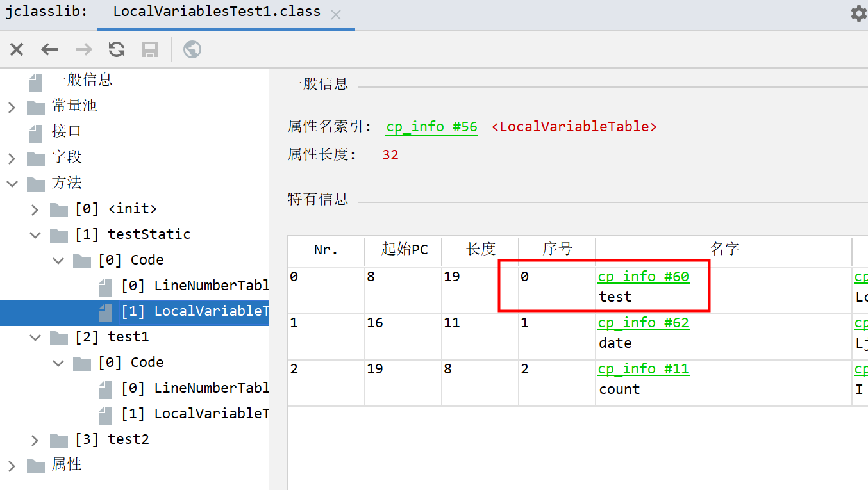Go back with the left arrow icon
868x490 pixels.
click(x=49, y=49)
